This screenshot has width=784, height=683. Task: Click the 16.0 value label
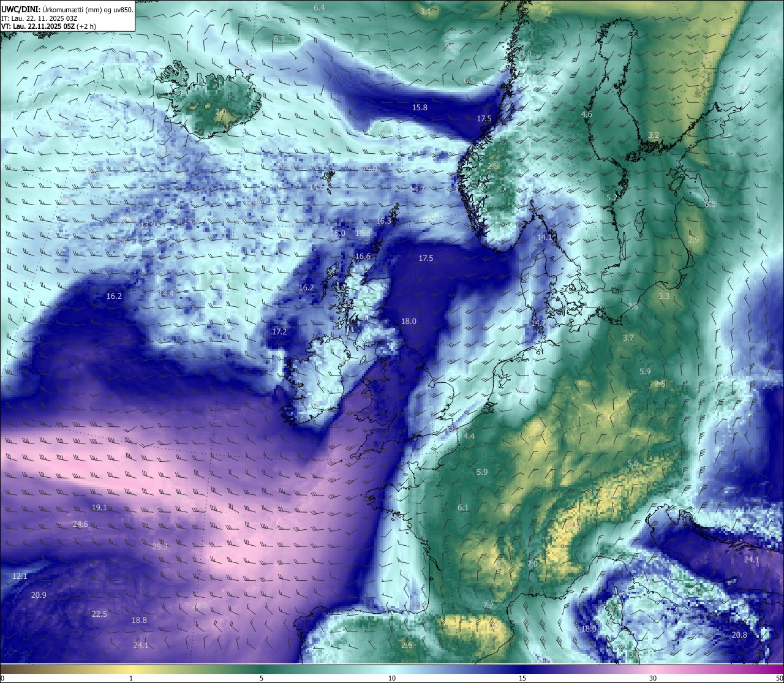pyautogui.click(x=338, y=233)
